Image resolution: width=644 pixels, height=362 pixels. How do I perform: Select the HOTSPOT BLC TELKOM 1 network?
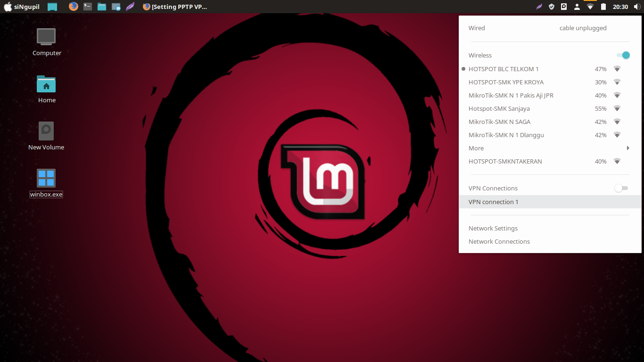pos(550,69)
